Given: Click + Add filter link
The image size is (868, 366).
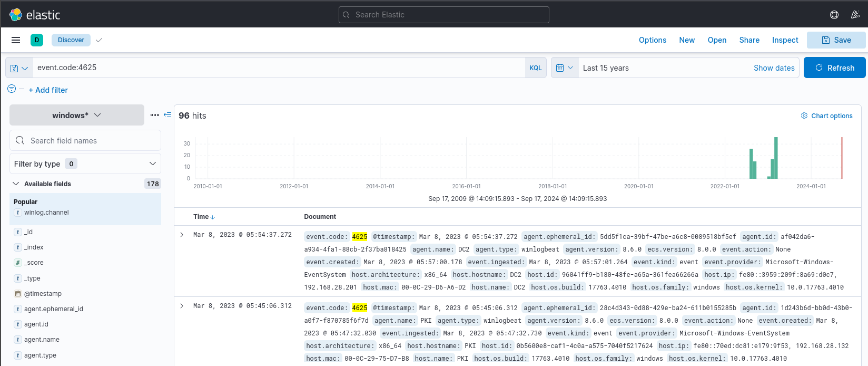Looking at the screenshot, I should pyautogui.click(x=48, y=90).
